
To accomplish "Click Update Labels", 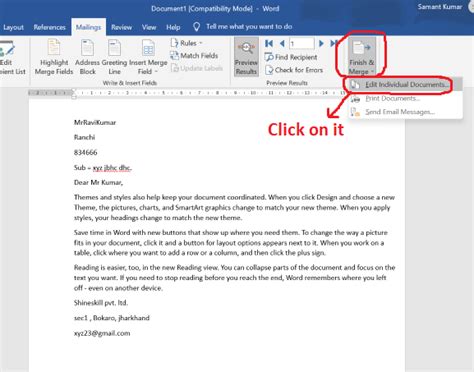I will (196, 68).
